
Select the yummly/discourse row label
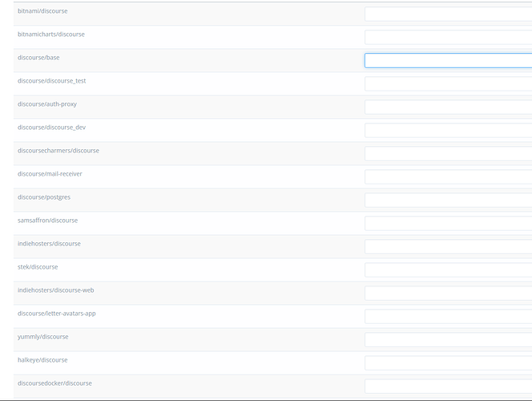43,337
